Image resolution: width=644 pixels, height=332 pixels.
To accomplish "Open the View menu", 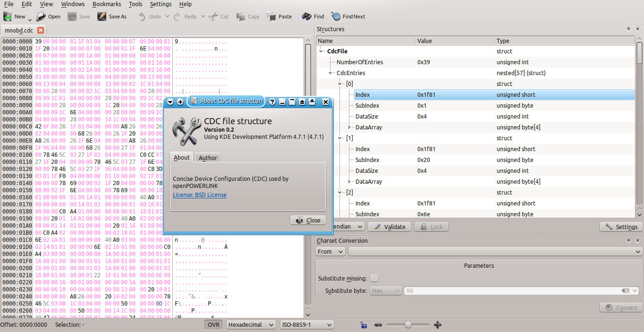I will (x=47, y=4).
